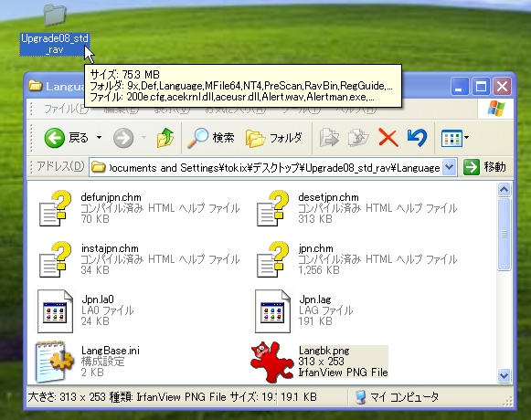Toggle the Folders (フォルダ) pane
The height and width of the screenshot is (420, 531).
click(x=273, y=138)
